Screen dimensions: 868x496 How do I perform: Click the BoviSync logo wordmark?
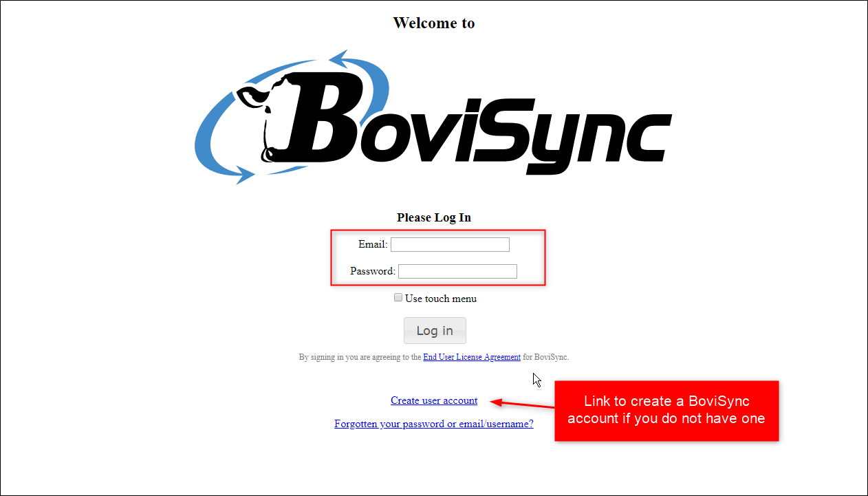(478, 122)
